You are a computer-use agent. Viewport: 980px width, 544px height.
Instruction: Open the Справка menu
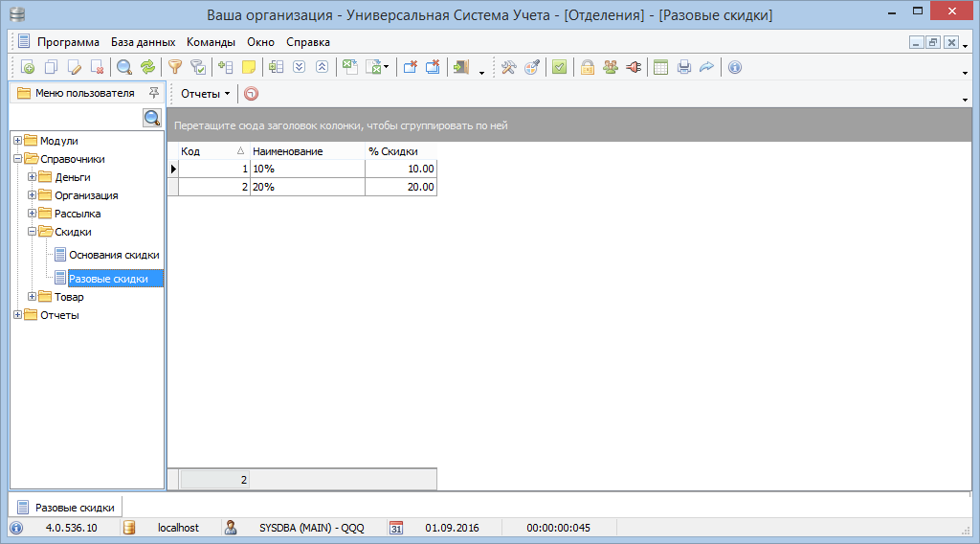pos(308,42)
